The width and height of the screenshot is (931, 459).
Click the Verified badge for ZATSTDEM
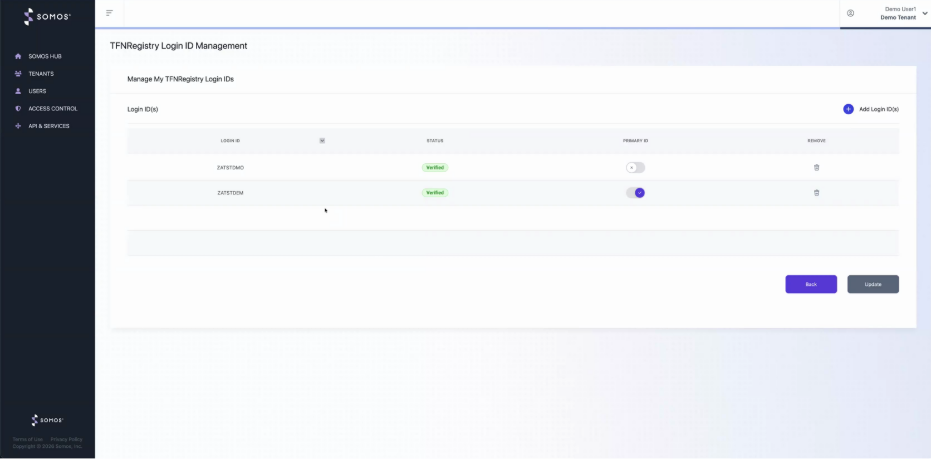click(435, 193)
